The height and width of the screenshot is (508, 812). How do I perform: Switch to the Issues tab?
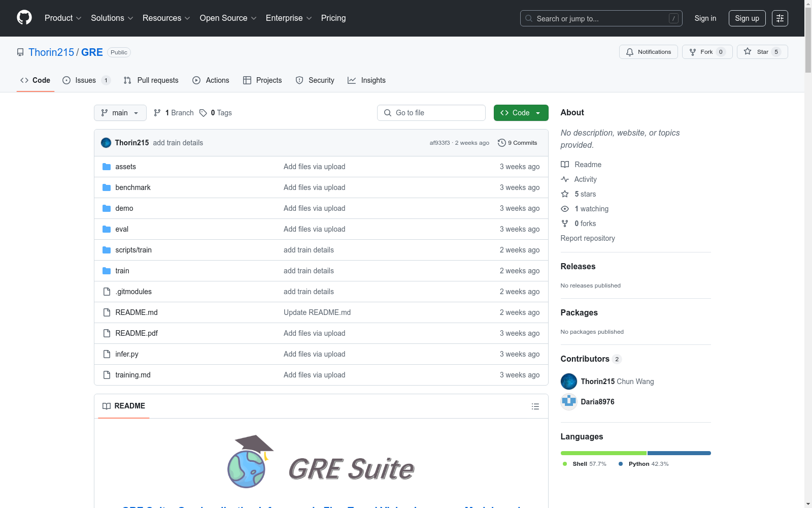(86, 80)
